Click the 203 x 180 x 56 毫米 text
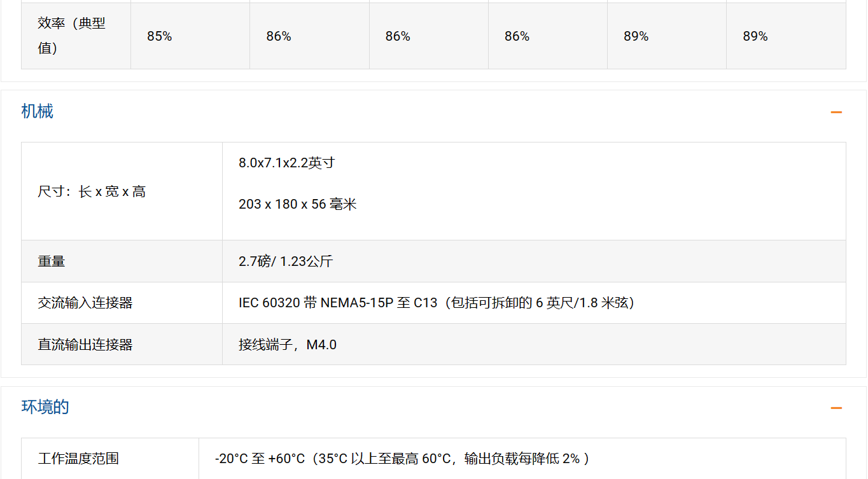The width and height of the screenshot is (868, 479). [x=297, y=204]
